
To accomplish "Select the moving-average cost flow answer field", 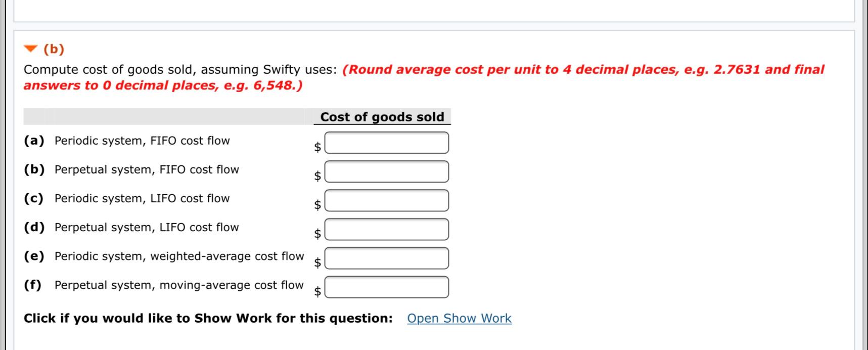I will [x=387, y=286].
